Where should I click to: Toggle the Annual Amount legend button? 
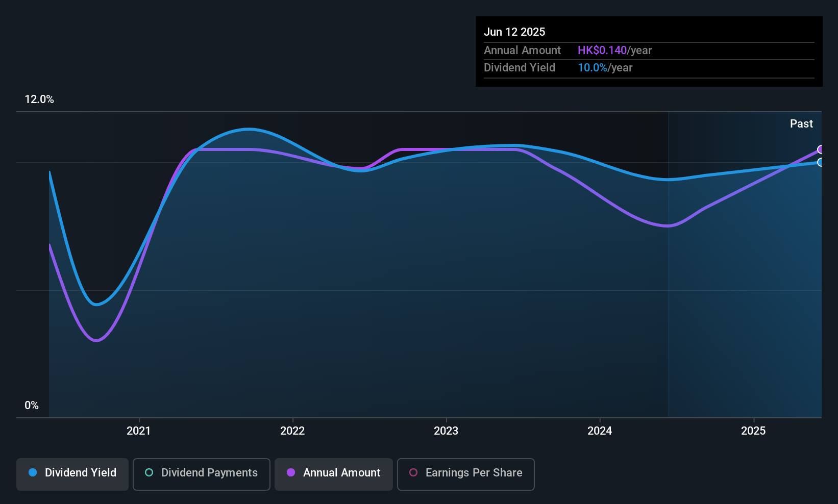coord(334,474)
